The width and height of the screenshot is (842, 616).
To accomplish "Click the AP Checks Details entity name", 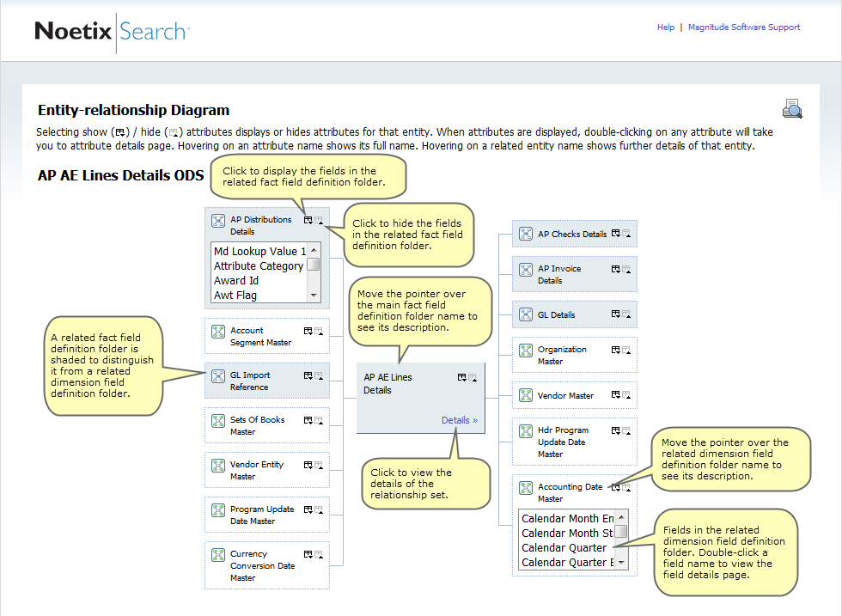I will (572, 234).
